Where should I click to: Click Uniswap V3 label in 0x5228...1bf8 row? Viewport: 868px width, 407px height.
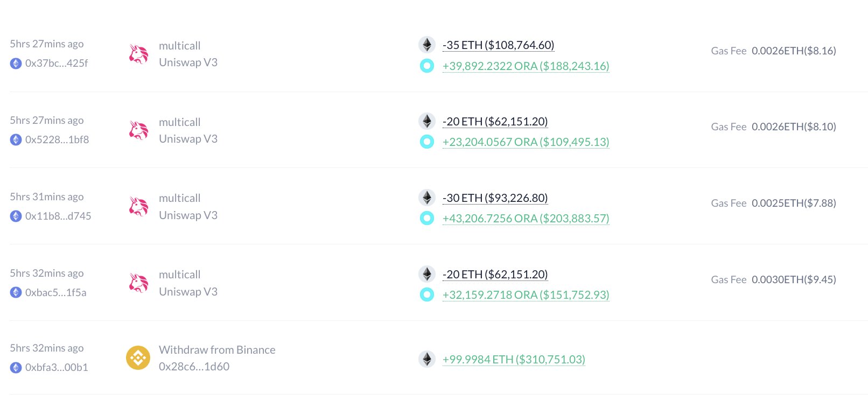188,139
